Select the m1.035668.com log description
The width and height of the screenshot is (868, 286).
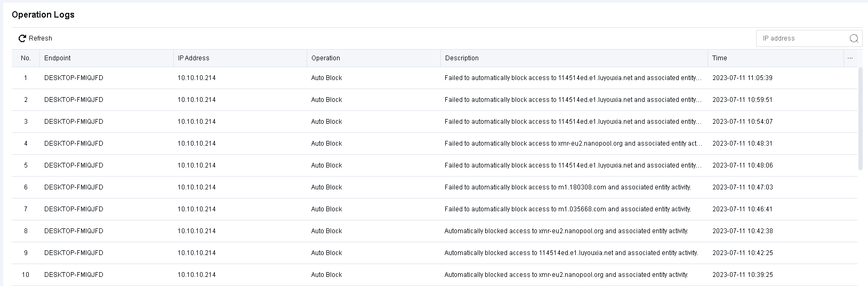pyautogui.click(x=567, y=209)
